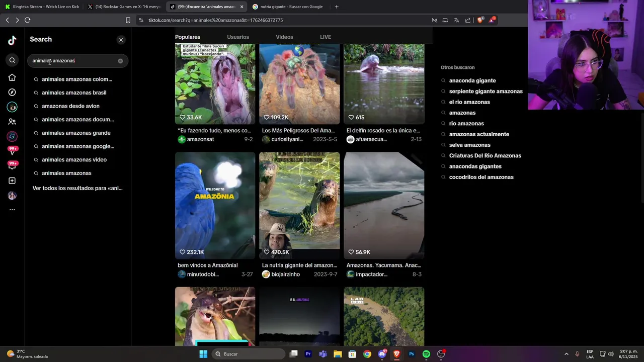
Task: Click browser forward arrow
Action: point(17,20)
